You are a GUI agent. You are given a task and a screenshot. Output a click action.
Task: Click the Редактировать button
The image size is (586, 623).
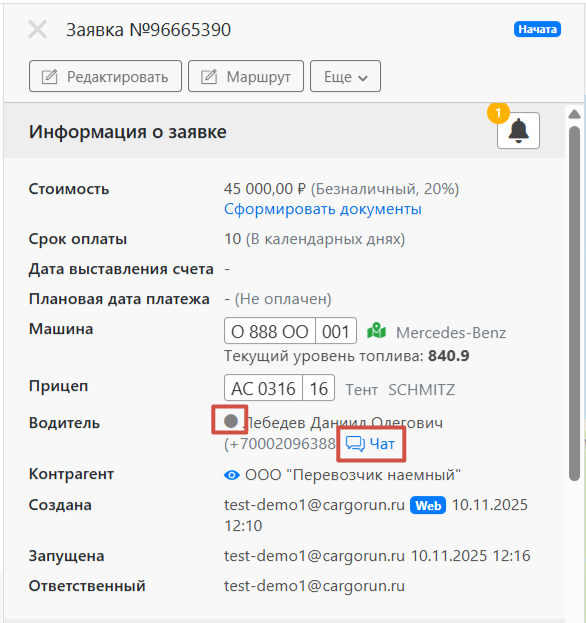(x=105, y=76)
